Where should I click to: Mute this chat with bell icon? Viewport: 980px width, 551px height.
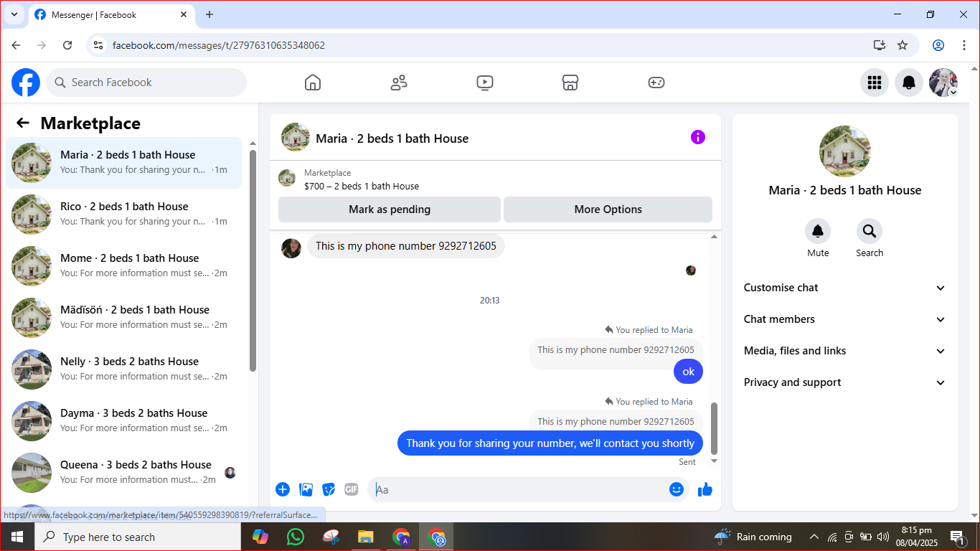[818, 231]
